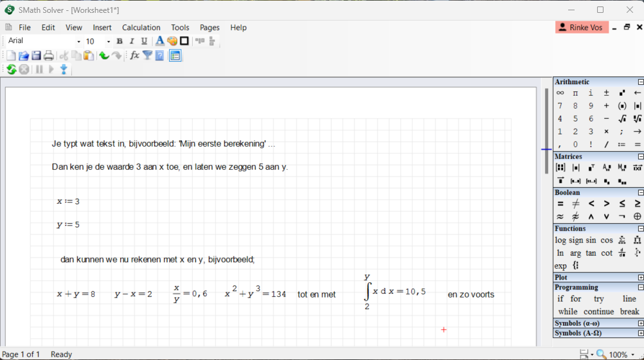Insert the 'while' programming keyword
This screenshot has height=360, width=644.
pos(568,312)
